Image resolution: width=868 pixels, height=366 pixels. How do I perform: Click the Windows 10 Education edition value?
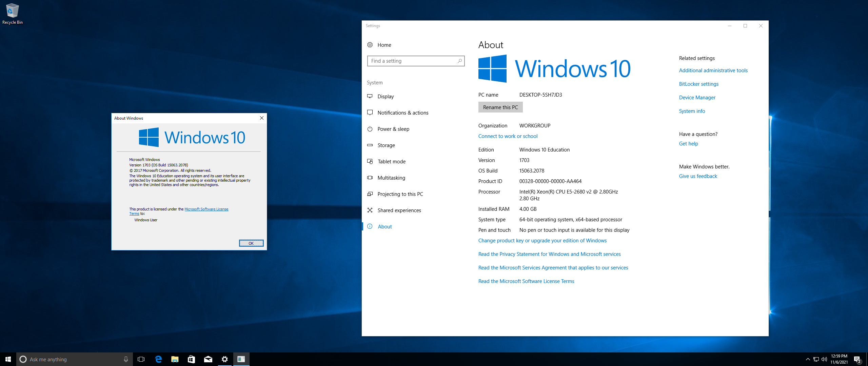544,149
